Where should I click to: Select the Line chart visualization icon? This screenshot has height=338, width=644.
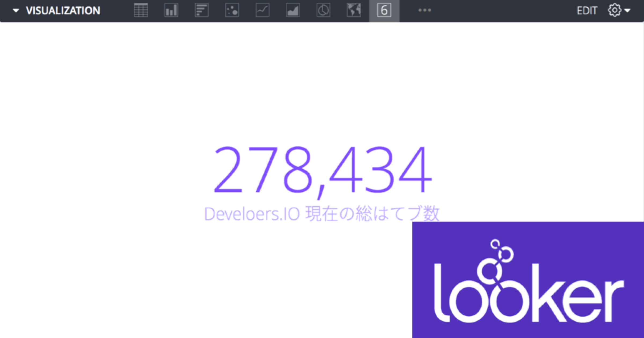click(x=262, y=10)
